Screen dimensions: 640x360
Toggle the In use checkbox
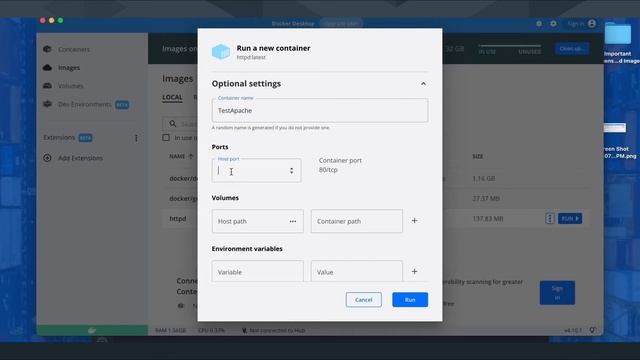point(166,138)
